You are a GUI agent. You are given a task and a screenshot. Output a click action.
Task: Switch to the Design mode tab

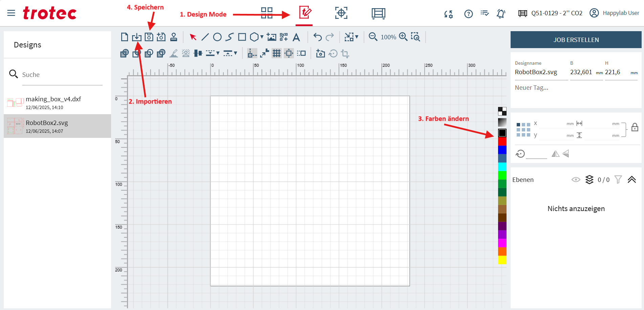click(305, 13)
